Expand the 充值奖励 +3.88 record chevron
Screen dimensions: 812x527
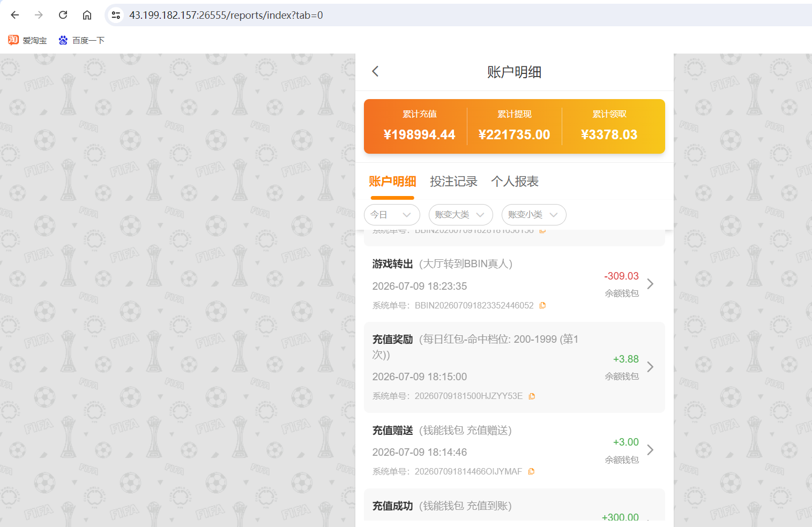point(650,367)
